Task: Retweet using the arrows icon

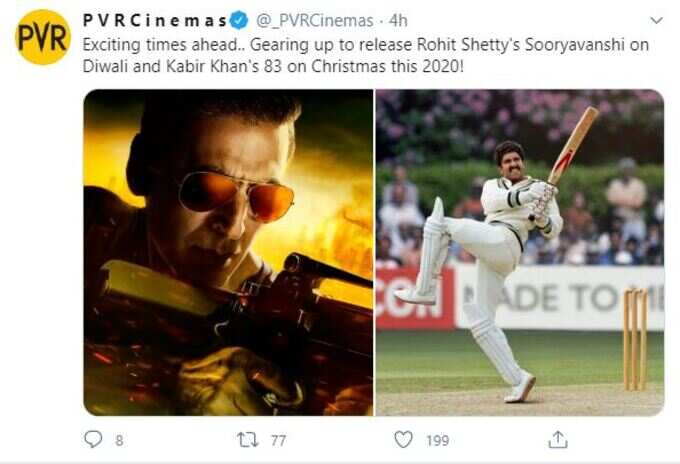Action: click(248, 440)
